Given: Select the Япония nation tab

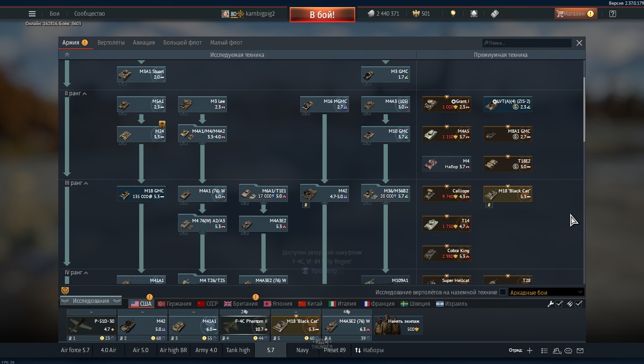Looking at the screenshot, I should (x=277, y=304).
